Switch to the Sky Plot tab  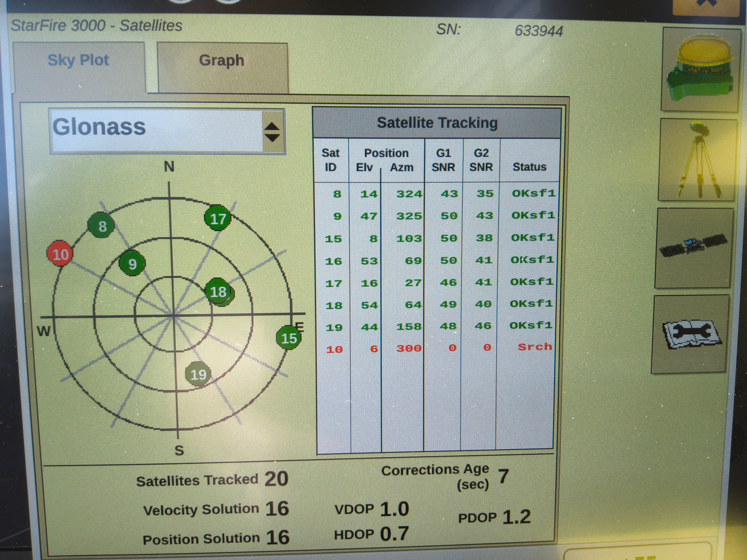click(79, 67)
